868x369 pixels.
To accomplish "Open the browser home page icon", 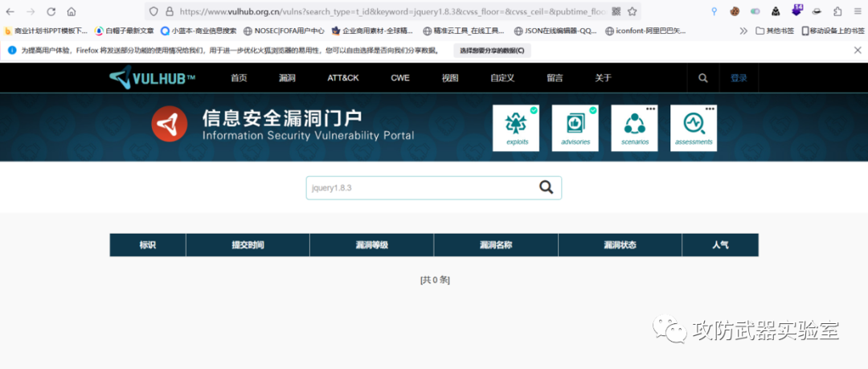I will (x=72, y=11).
